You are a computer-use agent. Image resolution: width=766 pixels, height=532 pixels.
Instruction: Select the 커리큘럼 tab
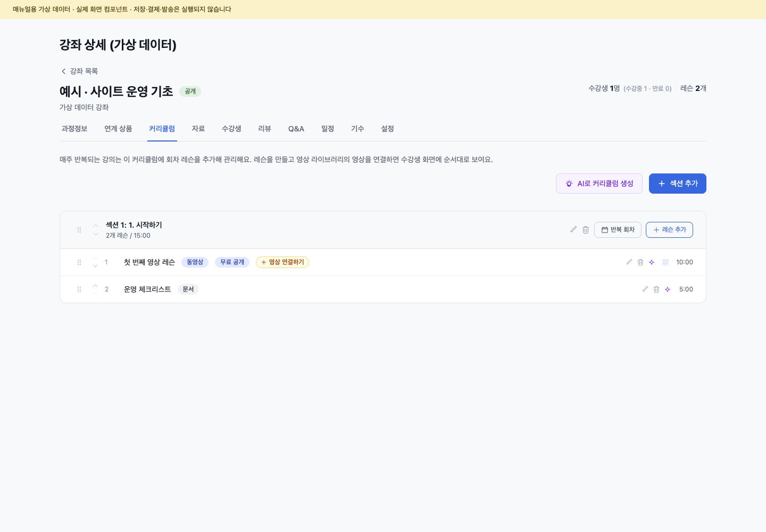click(162, 129)
